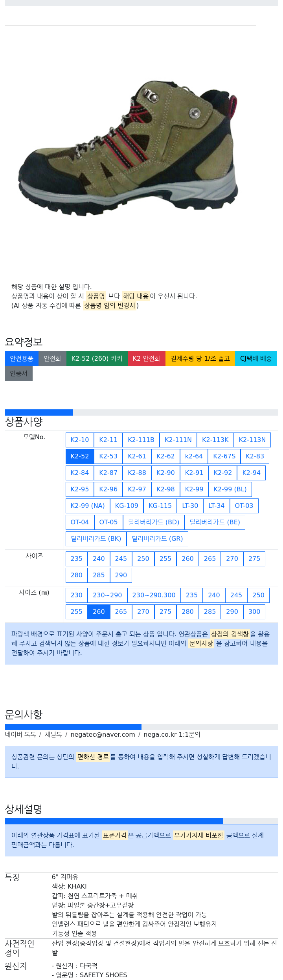Open the 인증서 gray tag
The width and height of the screenshot is (283, 980).
[x=18, y=374]
